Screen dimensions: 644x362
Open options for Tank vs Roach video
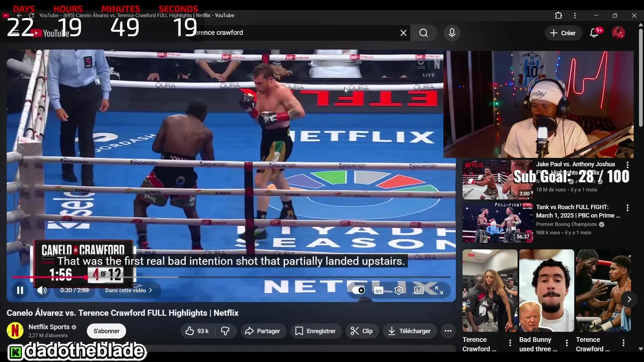[627, 208]
